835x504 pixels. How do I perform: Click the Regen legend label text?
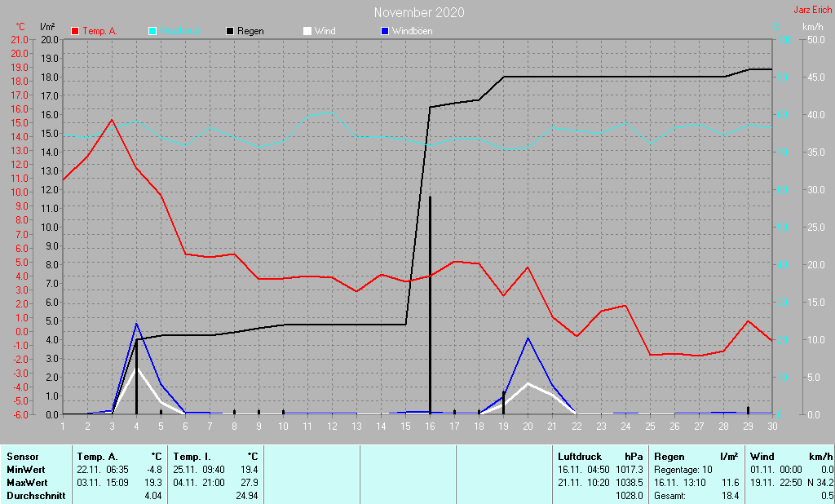click(250, 31)
